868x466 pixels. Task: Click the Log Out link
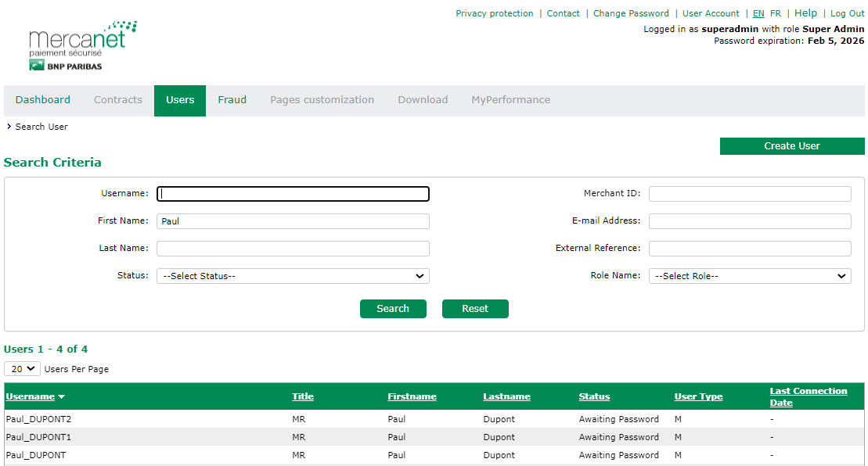pyautogui.click(x=847, y=13)
